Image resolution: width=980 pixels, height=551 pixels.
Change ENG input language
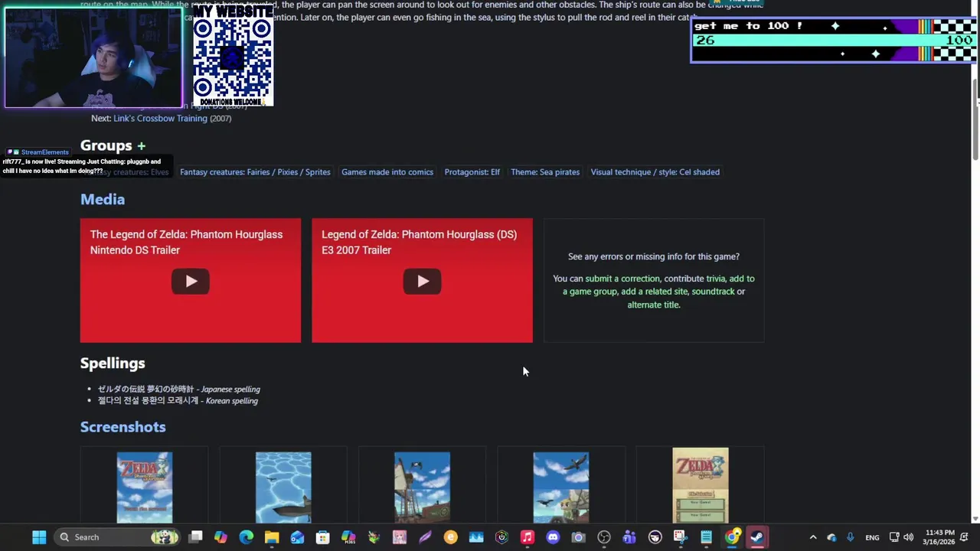pyautogui.click(x=872, y=537)
